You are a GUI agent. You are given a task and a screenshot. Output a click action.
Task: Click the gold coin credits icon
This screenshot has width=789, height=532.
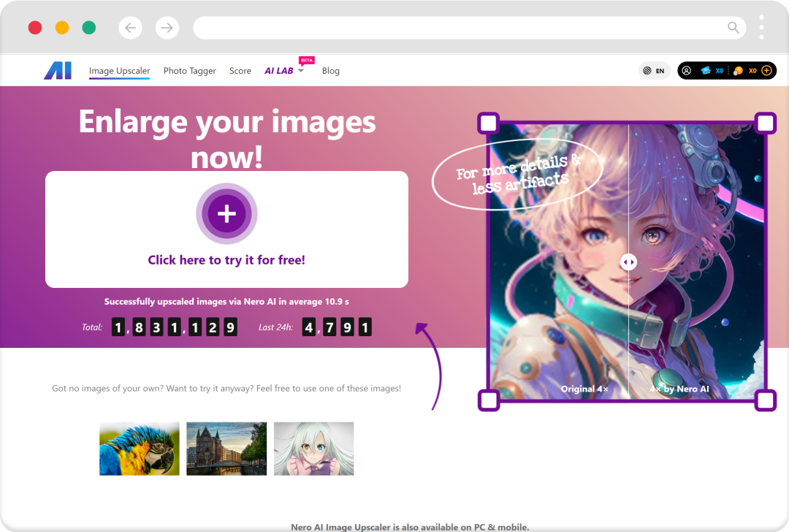coord(738,71)
